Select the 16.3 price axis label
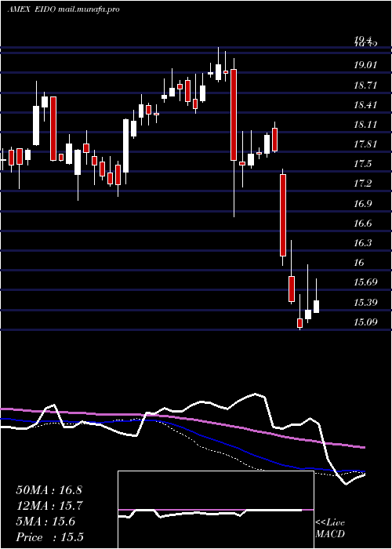 [x=363, y=242]
